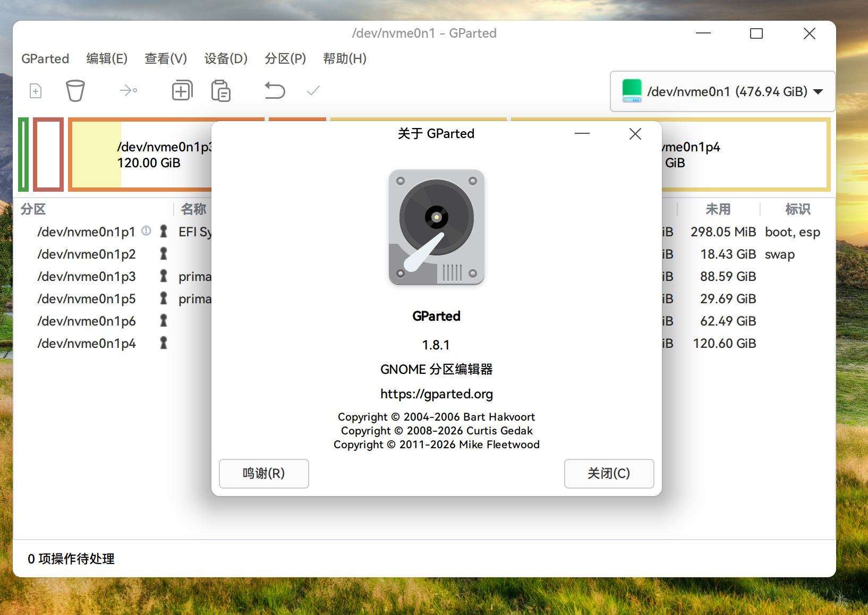
Task: Click the lock icon beside /dev/nvme0n1p3
Action: pos(163,276)
